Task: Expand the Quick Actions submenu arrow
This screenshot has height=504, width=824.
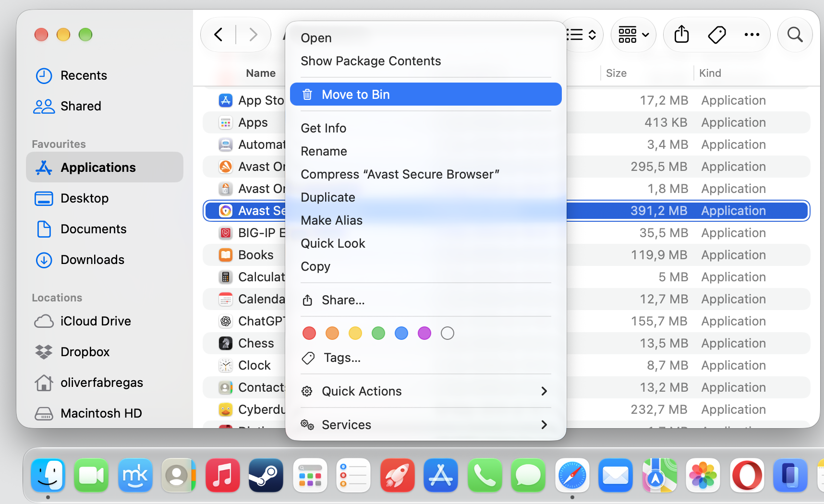Action: [x=544, y=391]
